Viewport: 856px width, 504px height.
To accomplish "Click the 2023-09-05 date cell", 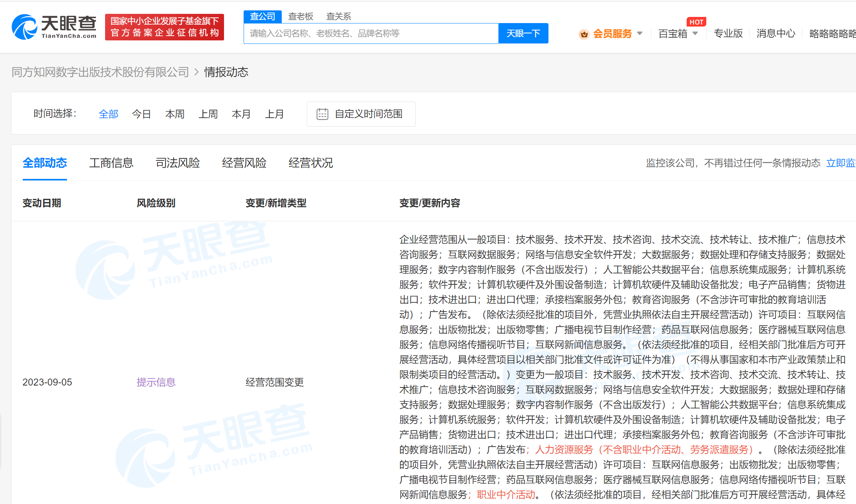I will coord(47,382).
